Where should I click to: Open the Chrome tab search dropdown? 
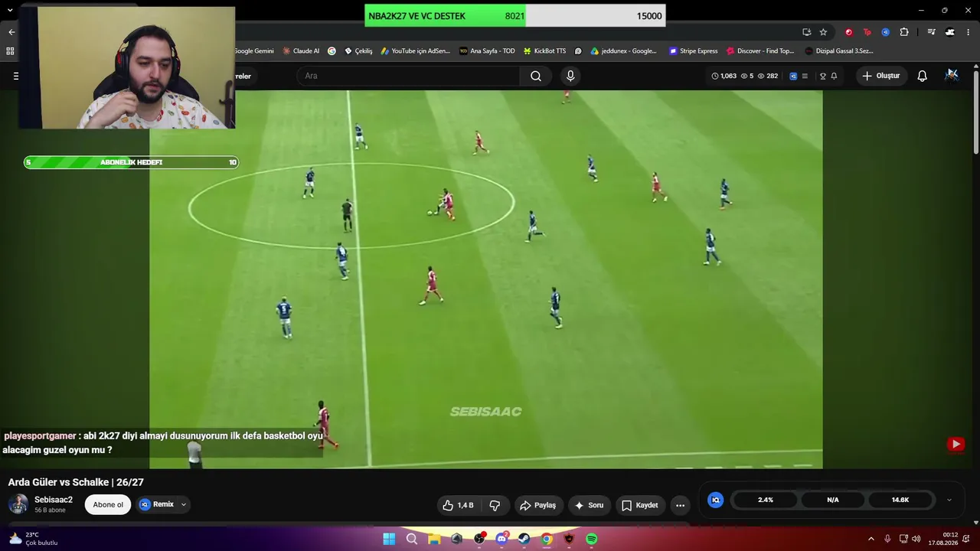pos(10,10)
